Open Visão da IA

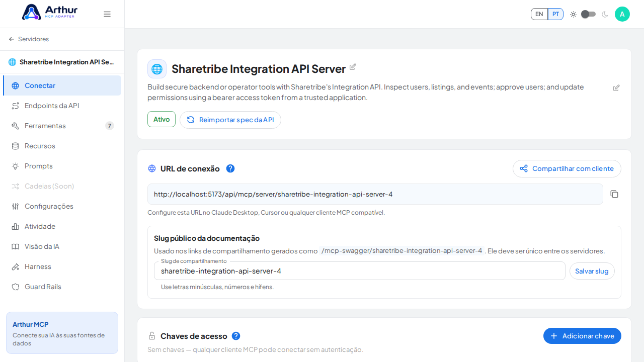click(62, 246)
